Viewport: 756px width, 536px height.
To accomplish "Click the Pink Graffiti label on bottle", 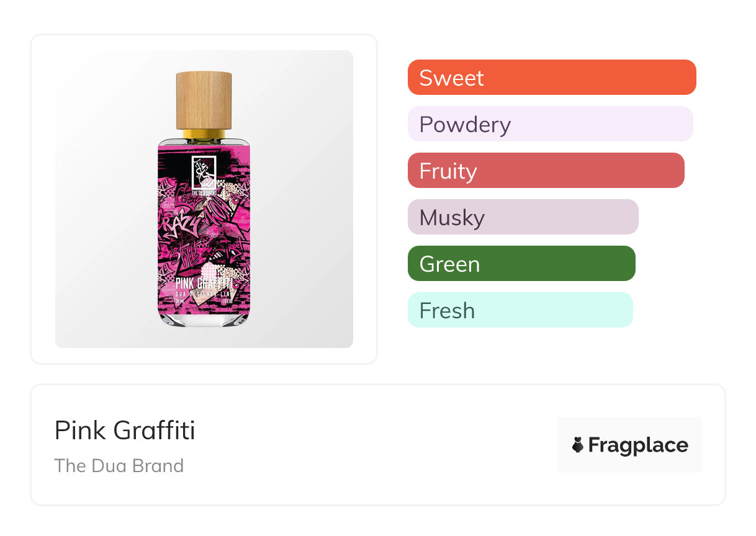I will coord(204,283).
